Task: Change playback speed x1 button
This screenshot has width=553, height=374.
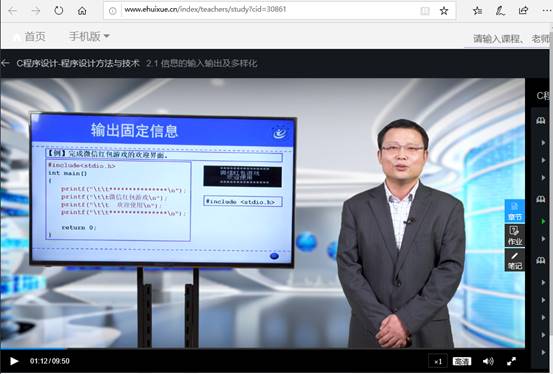Action: click(x=438, y=361)
